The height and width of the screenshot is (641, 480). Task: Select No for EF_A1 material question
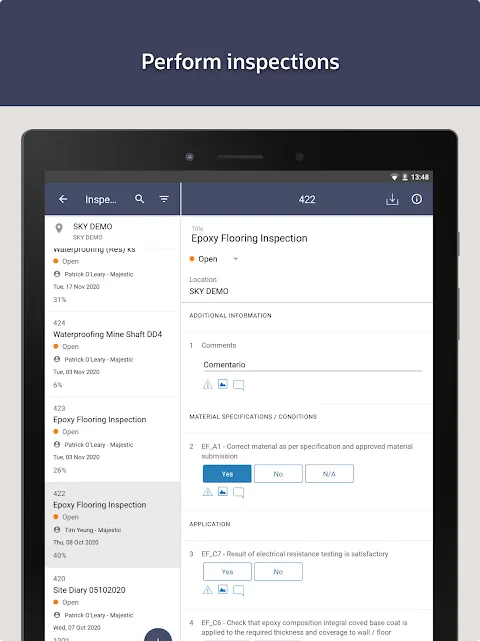pos(278,474)
